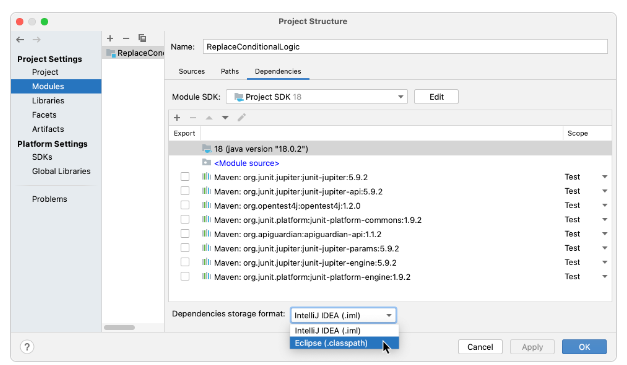Click the module Name input field
Viewport: 627px width, 365px height.
(405, 47)
